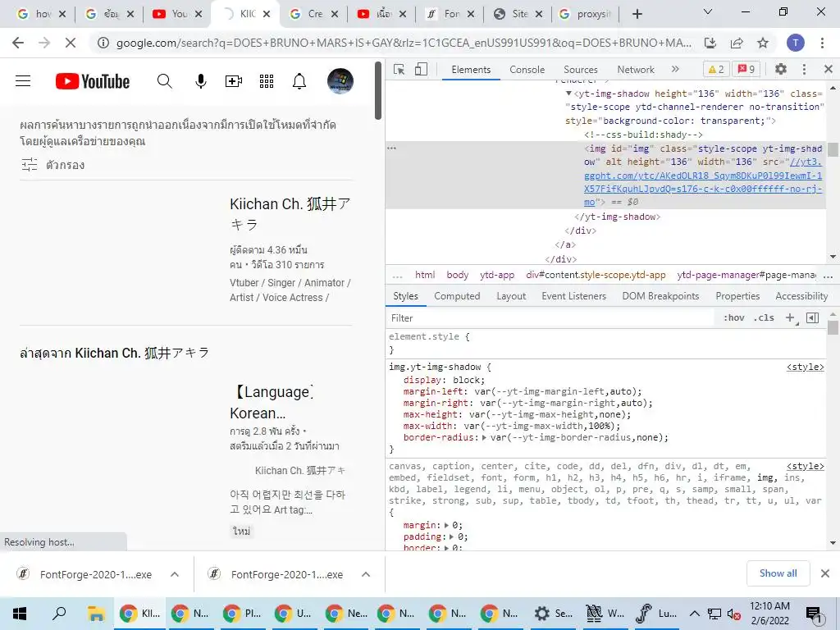This screenshot has height=630, width=840.
Task: Open Chrome three-dot menu
Action: tap(822, 43)
